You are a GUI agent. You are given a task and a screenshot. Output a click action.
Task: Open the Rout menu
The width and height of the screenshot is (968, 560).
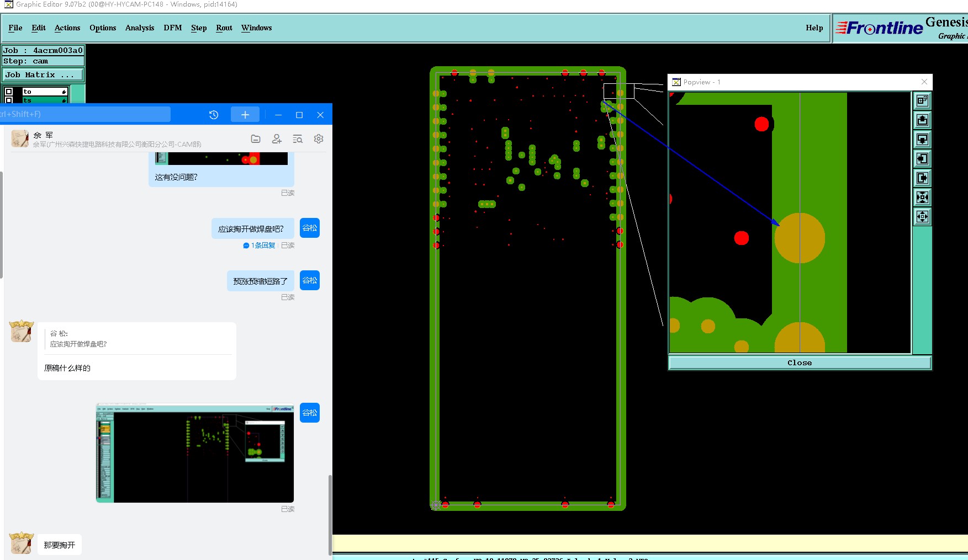point(224,28)
